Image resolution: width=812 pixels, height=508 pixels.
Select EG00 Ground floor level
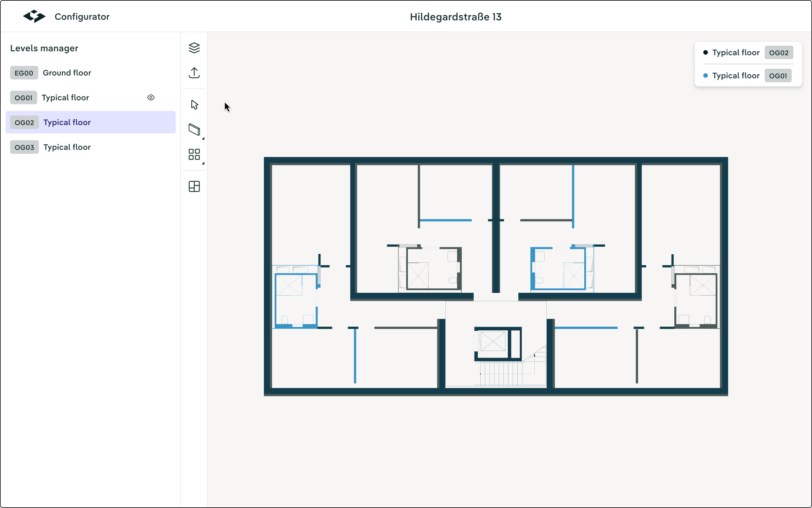(67, 73)
